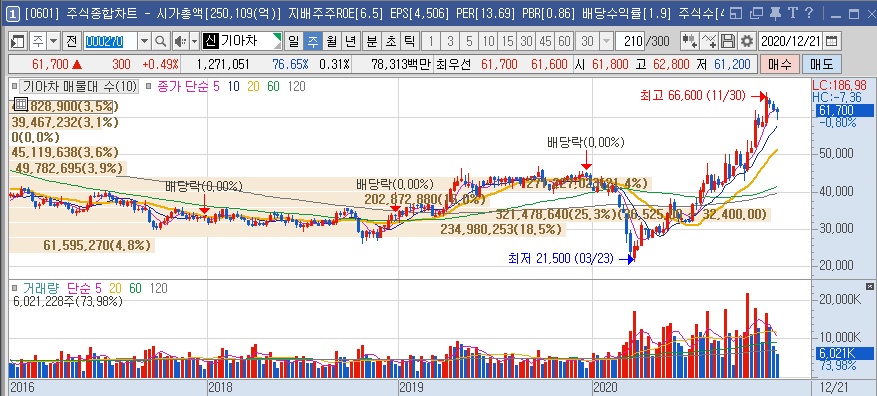Click the screen number 1 icon in title bar
Viewport: 877px width, 396px height.
tap(14, 14)
